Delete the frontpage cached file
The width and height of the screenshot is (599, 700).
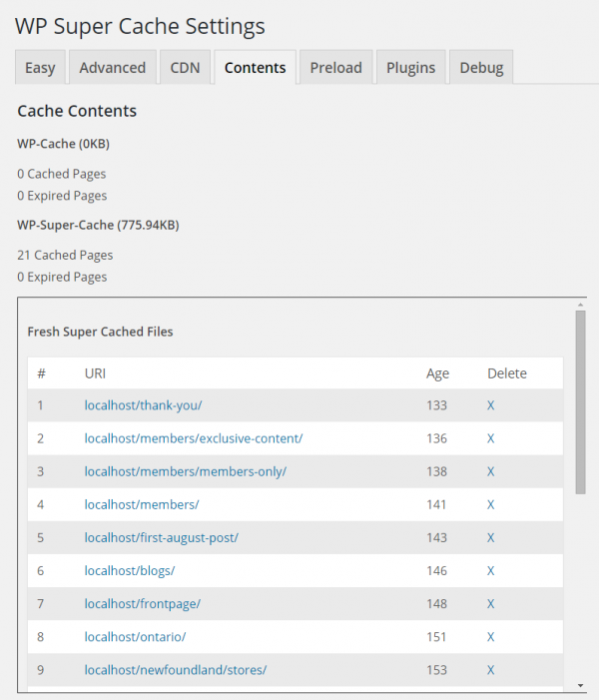point(490,603)
